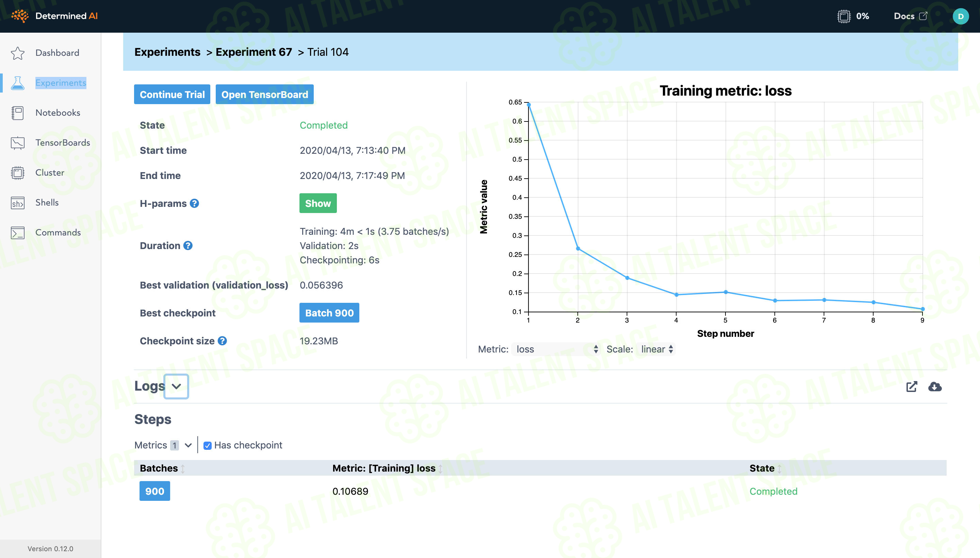Click the Version 0.12.0 footer text
This screenshot has height=558, width=980.
[50, 549]
